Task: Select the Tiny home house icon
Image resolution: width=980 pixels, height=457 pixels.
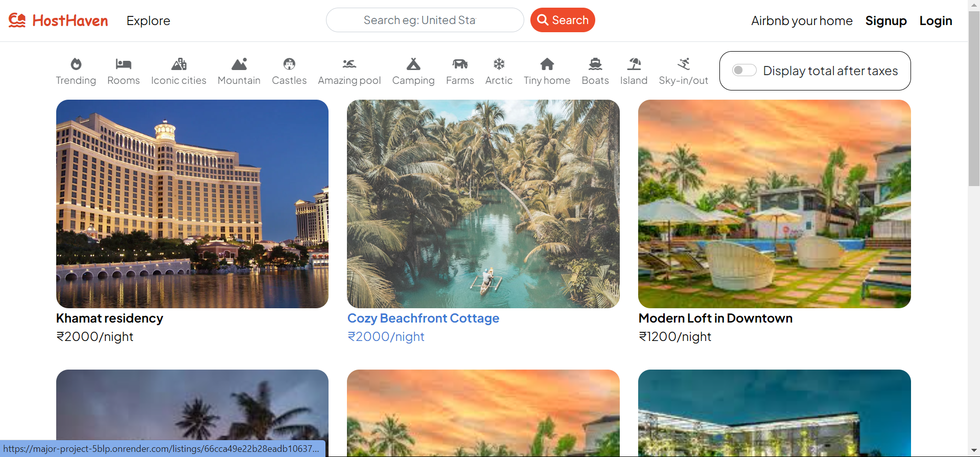Action: coord(547,64)
